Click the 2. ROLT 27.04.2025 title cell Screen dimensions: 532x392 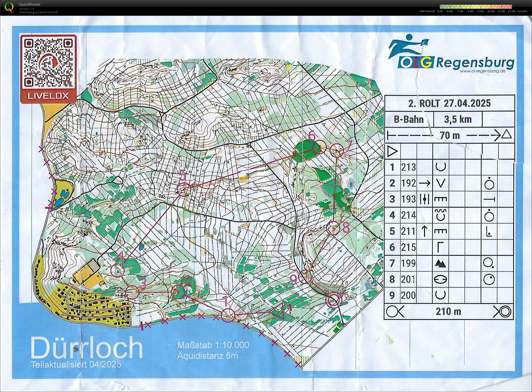point(449,103)
